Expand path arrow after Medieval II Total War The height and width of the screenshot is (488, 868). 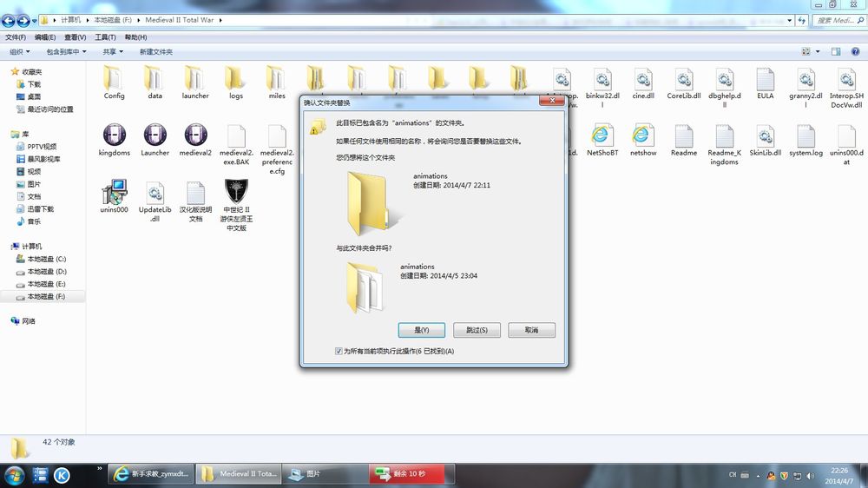point(220,20)
